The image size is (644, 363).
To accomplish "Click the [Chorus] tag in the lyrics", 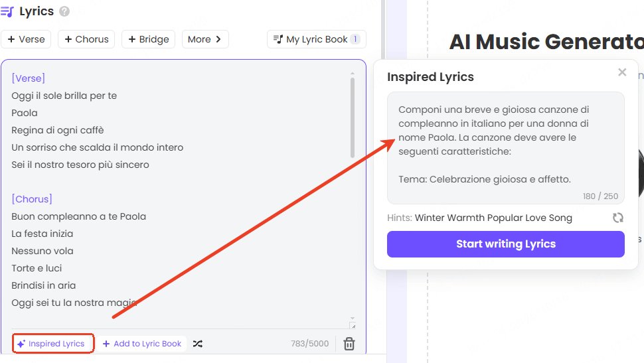I will pyautogui.click(x=32, y=199).
